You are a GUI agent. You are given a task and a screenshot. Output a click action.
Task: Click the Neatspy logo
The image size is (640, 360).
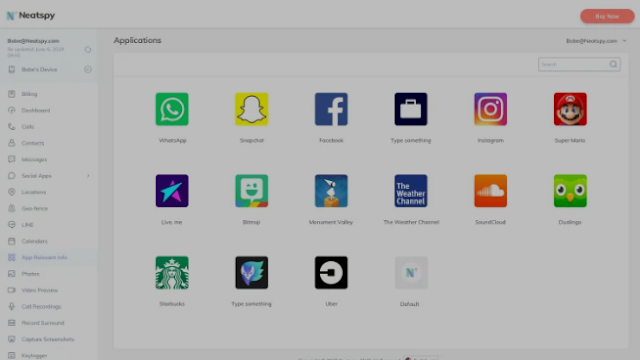[31, 16]
